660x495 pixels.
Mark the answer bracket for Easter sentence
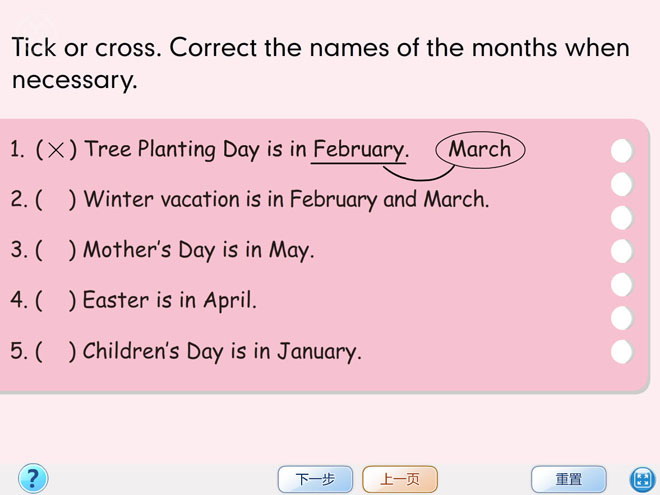[x=56, y=300]
